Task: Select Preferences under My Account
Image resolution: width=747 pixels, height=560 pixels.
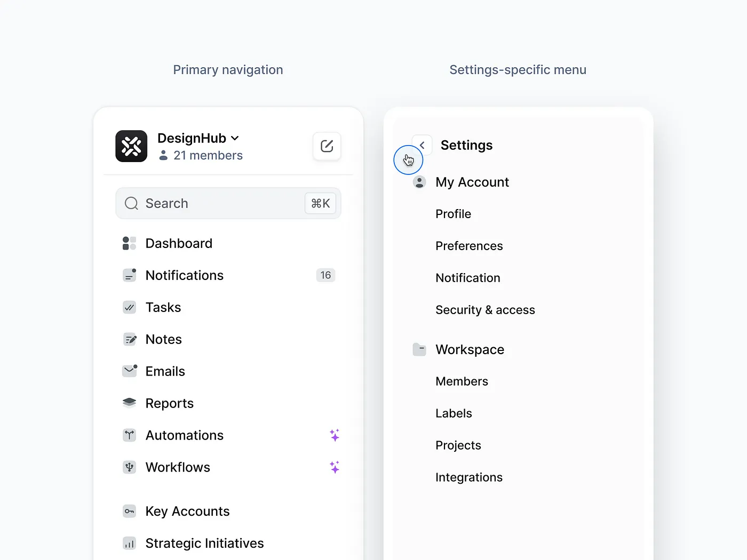Action: (469, 246)
